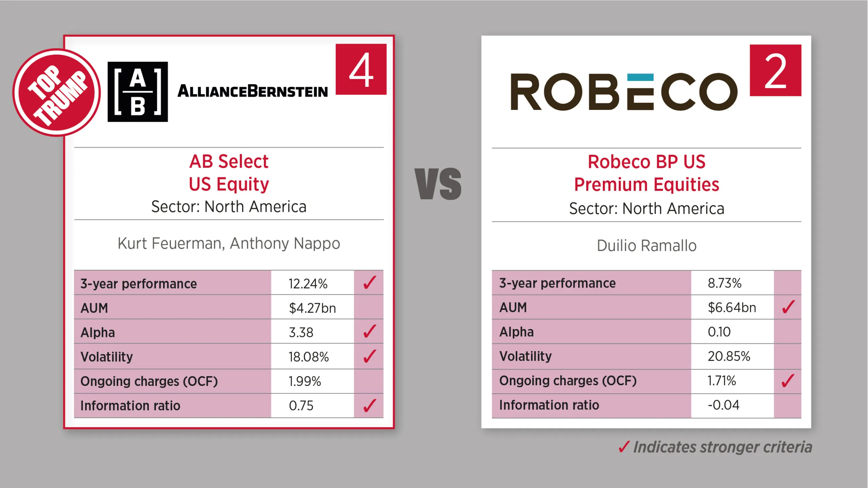Click the AB bracket logo square
This screenshot has width=868, height=488.
point(138,92)
